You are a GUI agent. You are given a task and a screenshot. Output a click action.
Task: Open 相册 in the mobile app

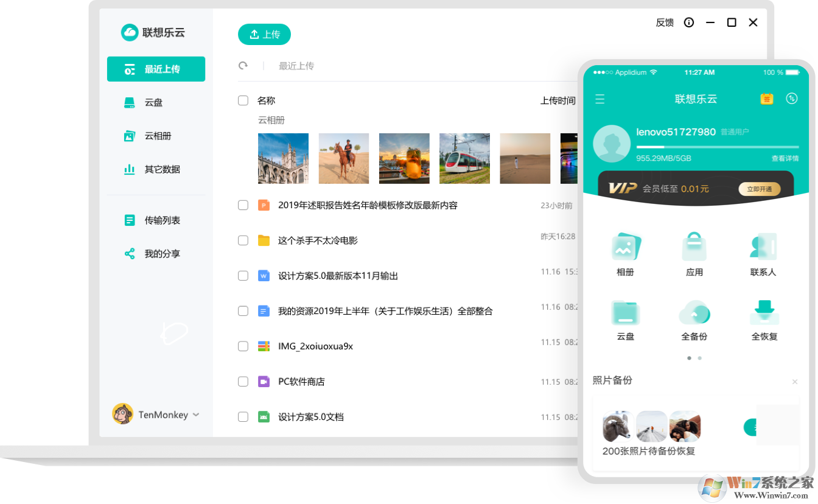point(625,253)
